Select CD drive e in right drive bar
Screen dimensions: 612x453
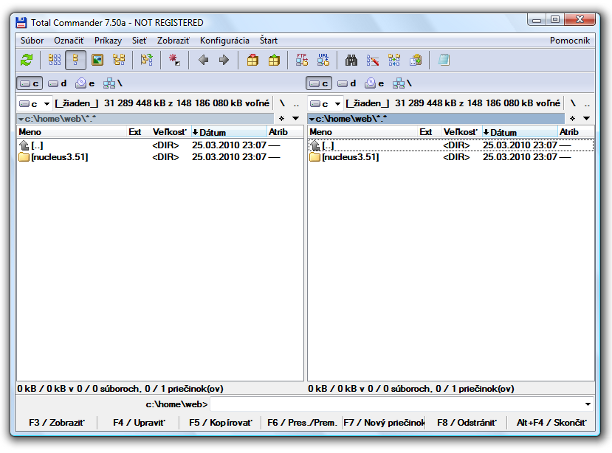[375, 83]
